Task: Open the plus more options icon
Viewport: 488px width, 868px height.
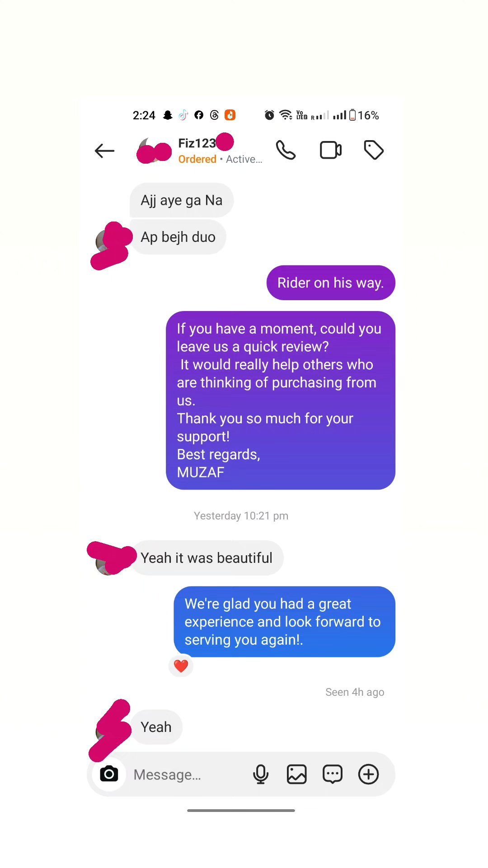Action: point(369,774)
